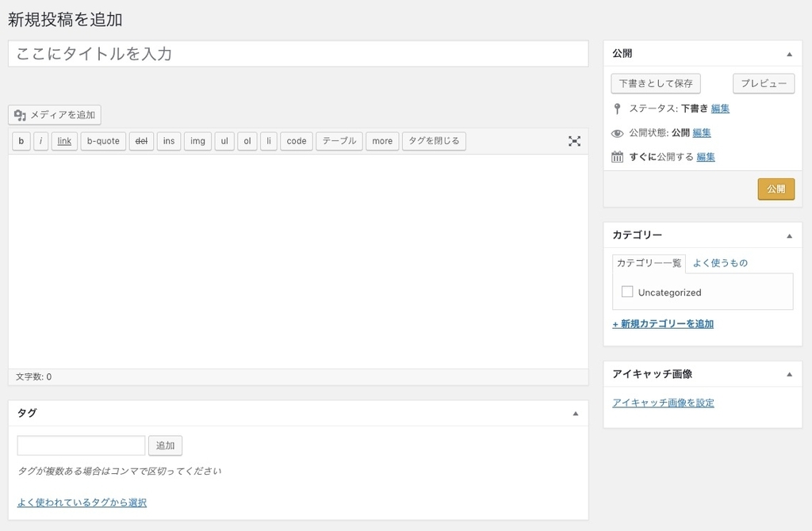Click the ins quicktag button
The image size is (812, 531).
[169, 141]
